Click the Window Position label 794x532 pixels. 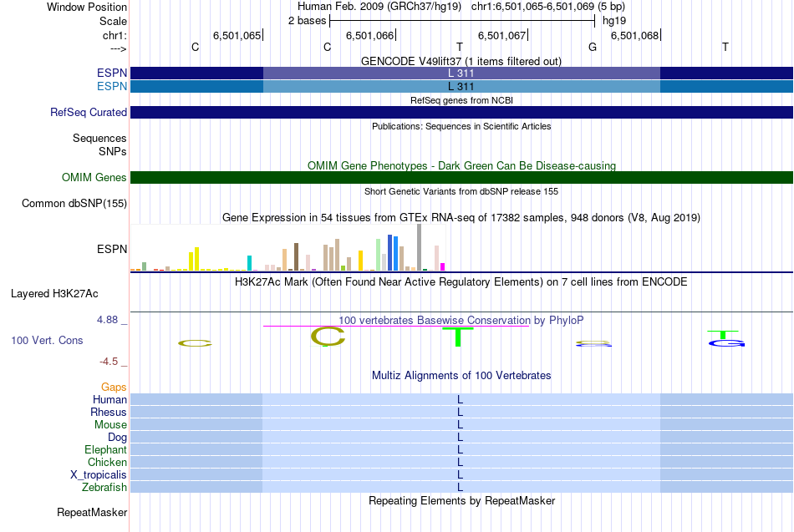click(87, 7)
